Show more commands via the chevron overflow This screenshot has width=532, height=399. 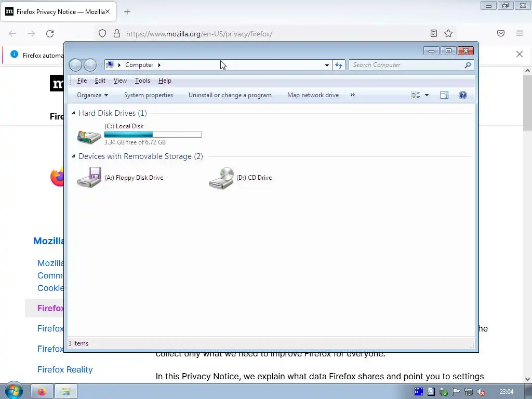tap(353, 95)
